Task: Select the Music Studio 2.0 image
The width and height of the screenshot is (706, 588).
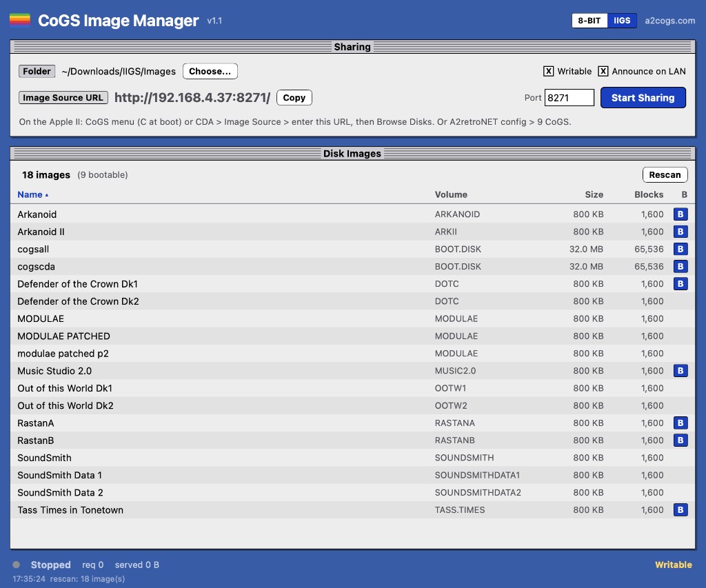Action: [352, 371]
